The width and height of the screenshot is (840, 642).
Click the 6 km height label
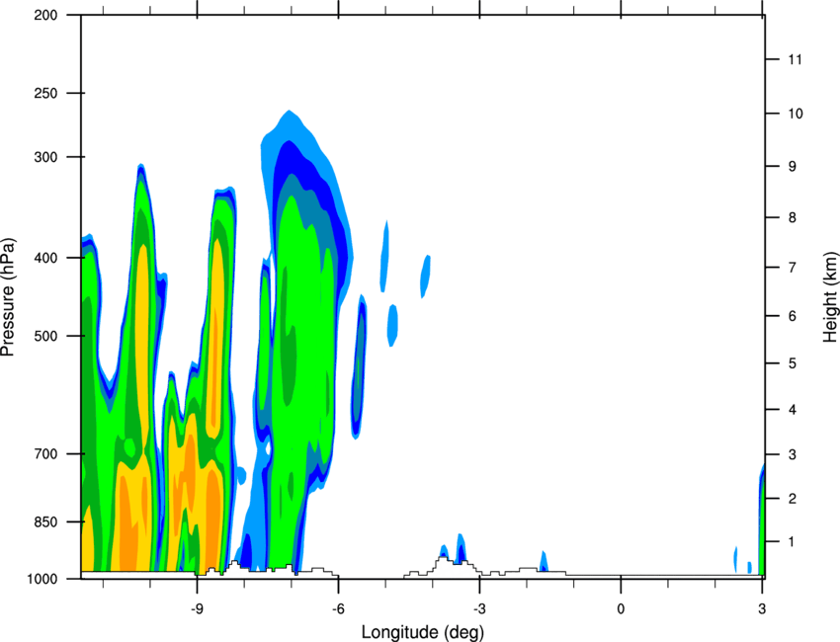click(x=793, y=316)
